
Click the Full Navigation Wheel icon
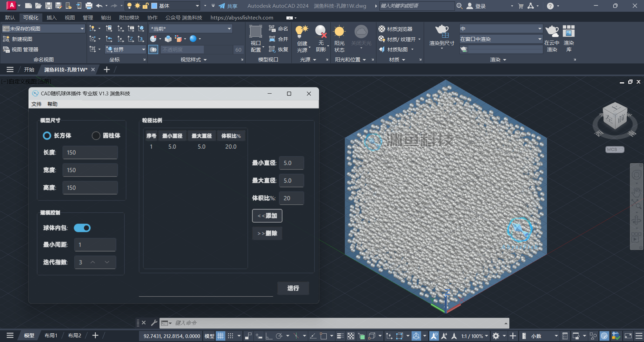[x=636, y=175]
